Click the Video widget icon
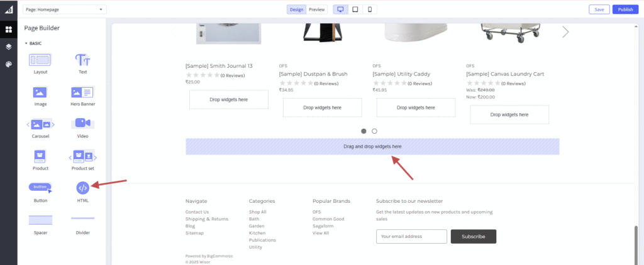This screenshot has height=265, width=644. (82, 124)
